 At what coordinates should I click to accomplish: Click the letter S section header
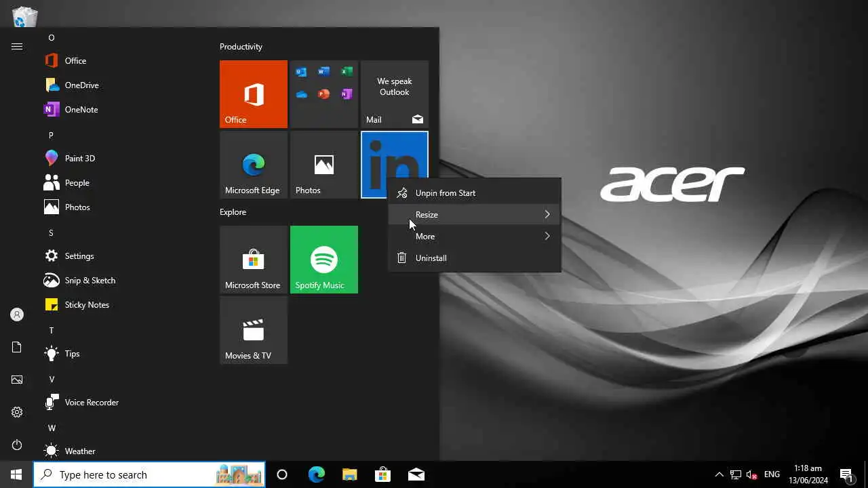pos(51,233)
